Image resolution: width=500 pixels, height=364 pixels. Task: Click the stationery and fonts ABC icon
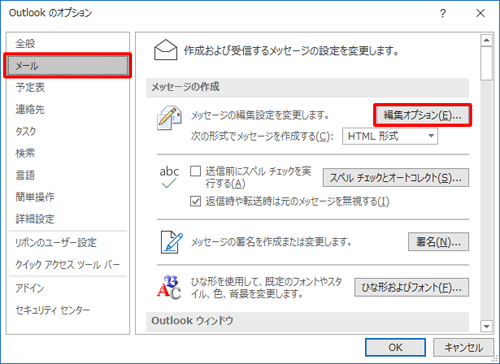169,287
